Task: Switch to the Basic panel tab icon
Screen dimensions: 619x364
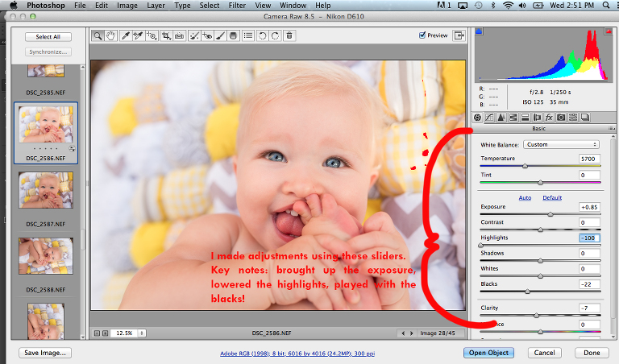Action: [478, 117]
